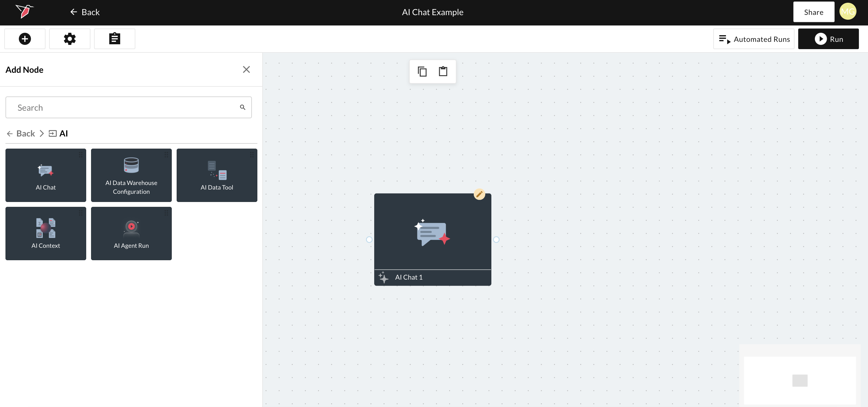Screen dimensions: 868x407
Task: Click the hummingbird logo in header
Action: coord(24,12)
